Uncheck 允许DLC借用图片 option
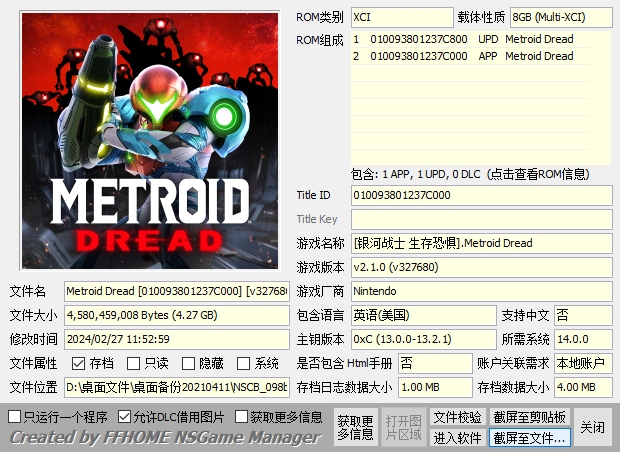 click(124, 416)
